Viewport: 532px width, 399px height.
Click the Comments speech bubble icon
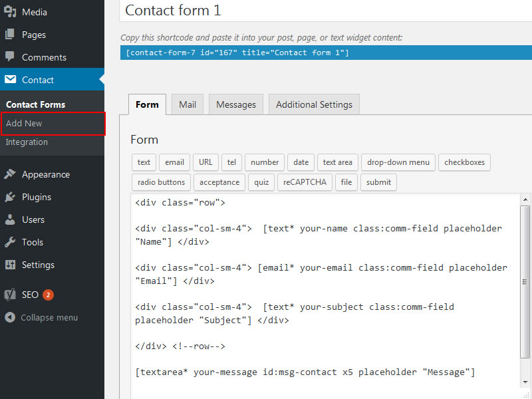coord(10,57)
